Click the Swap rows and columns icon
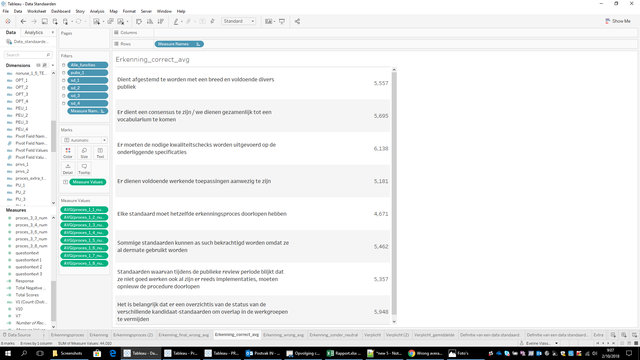This screenshot has height=360, width=640. [x=139, y=21]
